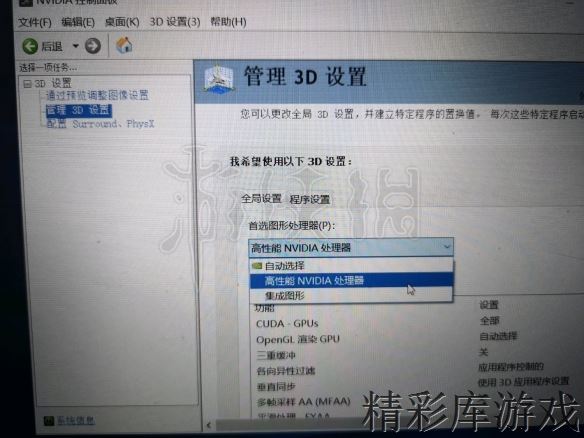
Task: Choose 集成图形 from the dropdown list
Action: click(351, 296)
